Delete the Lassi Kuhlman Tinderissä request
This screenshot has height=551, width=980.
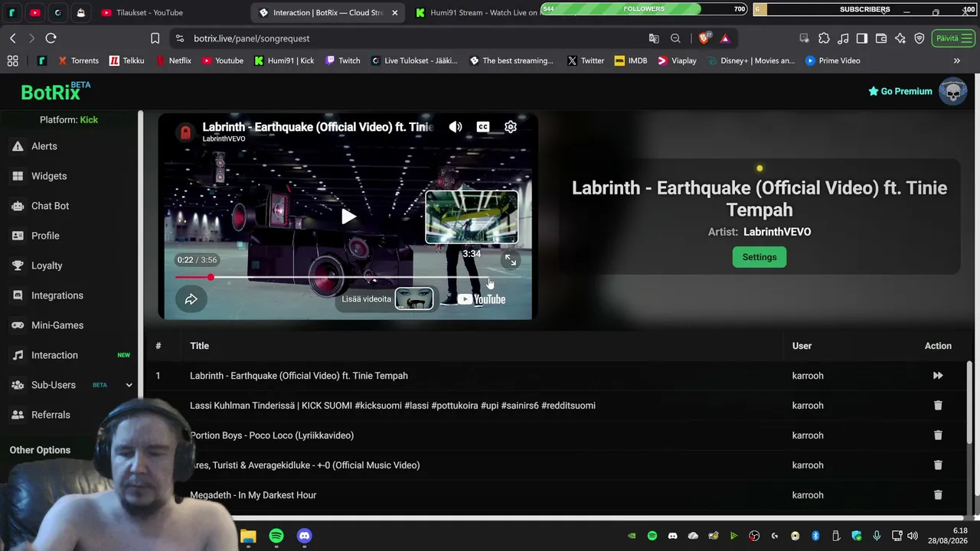[x=938, y=406]
